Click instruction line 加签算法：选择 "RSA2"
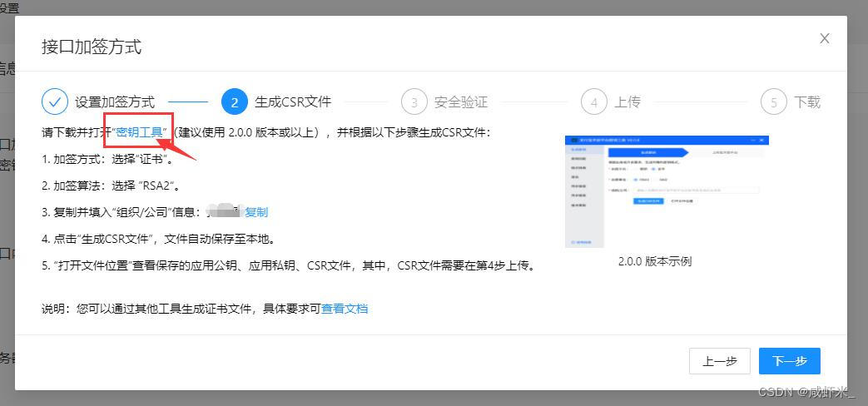The width and height of the screenshot is (868, 406). tap(112, 186)
